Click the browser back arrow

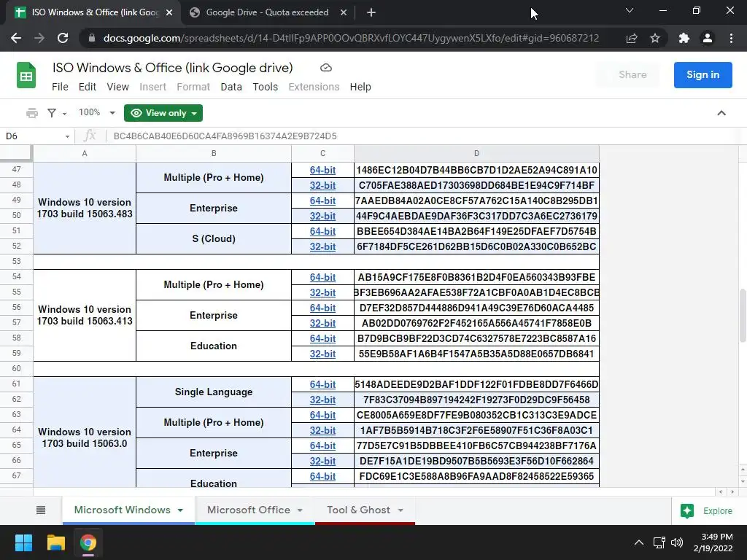[x=16, y=38]
